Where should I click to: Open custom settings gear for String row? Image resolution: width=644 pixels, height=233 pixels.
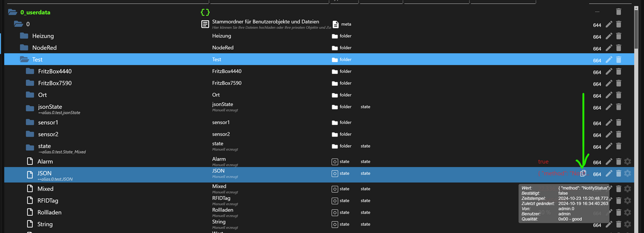(x=628, y=224)
